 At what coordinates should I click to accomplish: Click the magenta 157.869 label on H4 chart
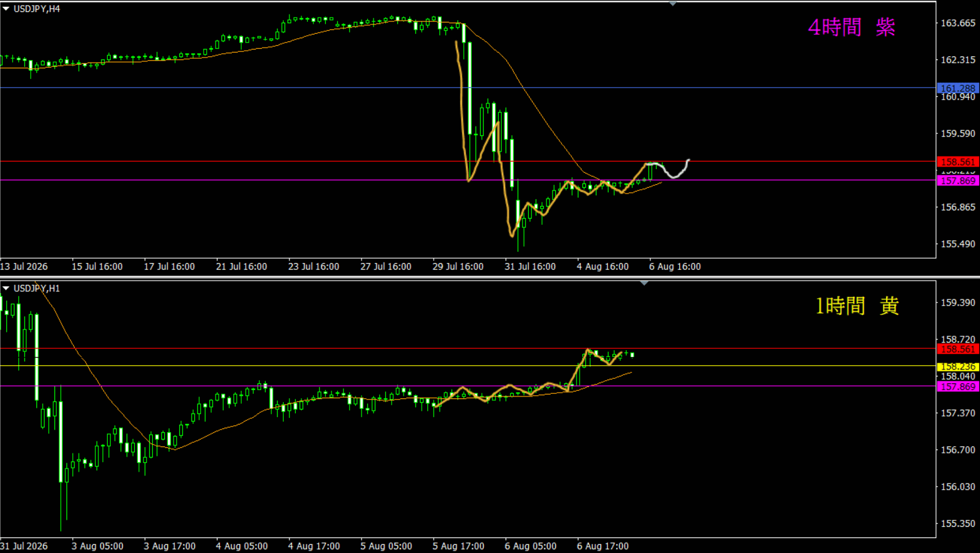pyautogui.click(x=958, y=180)
